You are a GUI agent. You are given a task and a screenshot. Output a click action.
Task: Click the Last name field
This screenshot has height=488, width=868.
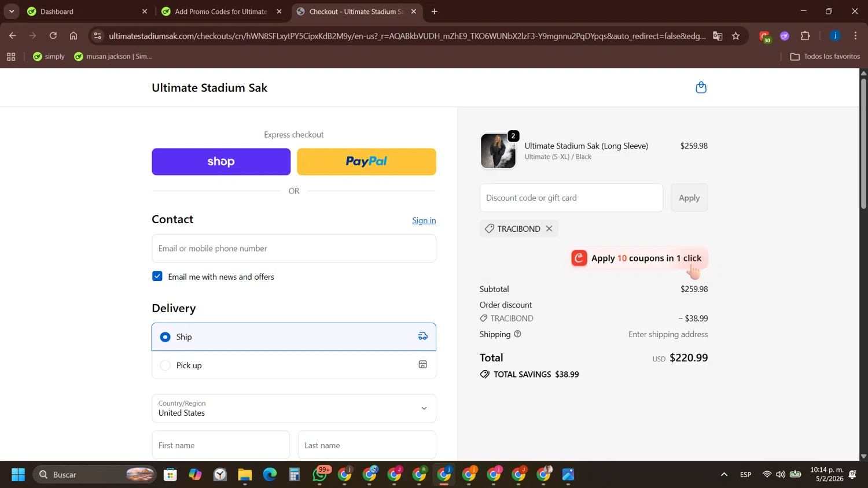(x=367, y=445)
